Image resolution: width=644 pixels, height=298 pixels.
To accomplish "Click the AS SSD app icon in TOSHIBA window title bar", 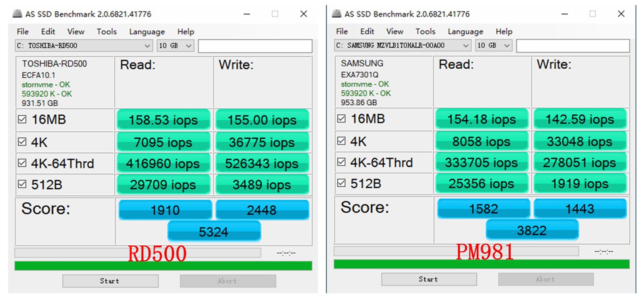I will pyautogui.click(x=17, y=14).
